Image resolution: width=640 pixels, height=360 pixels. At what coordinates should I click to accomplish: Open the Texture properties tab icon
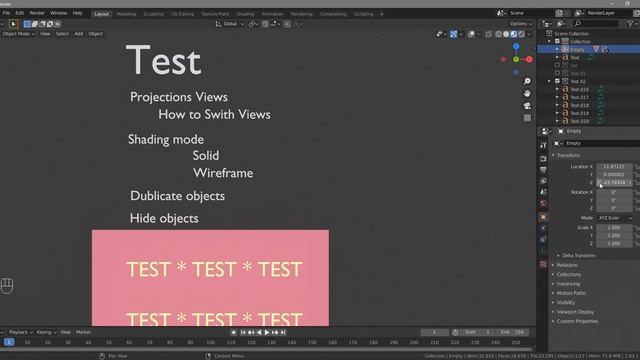[543, 264]
